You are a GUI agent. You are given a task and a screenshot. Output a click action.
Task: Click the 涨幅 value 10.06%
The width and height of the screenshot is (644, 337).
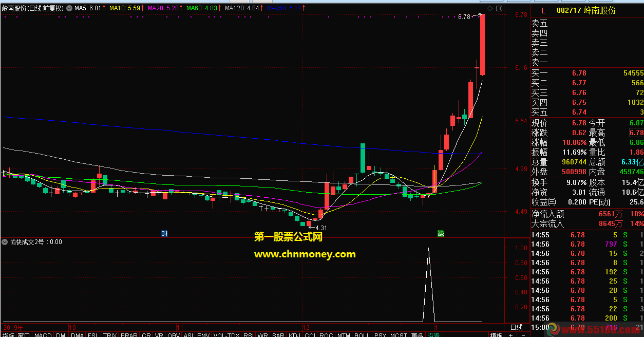(x=574, y=142)
